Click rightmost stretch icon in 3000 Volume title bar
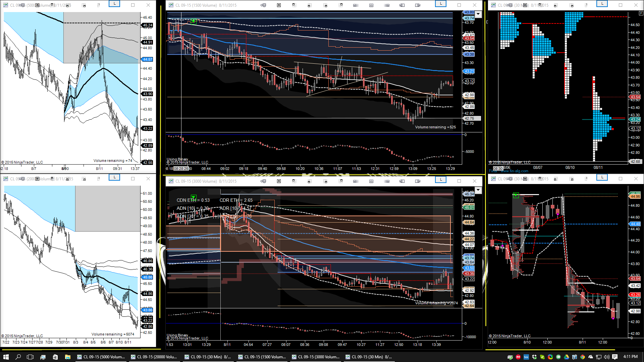This screenshot has height=362, width=644. (418, 181)
